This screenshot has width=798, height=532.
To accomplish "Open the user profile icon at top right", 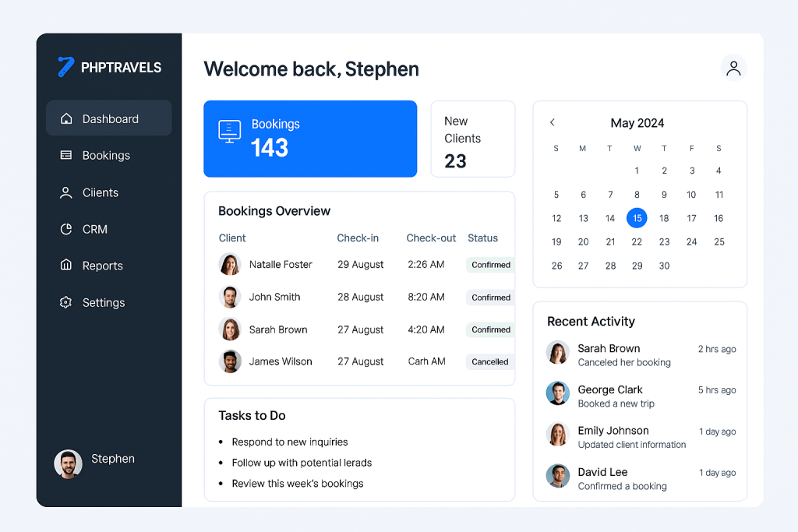I will coord(733,68).
